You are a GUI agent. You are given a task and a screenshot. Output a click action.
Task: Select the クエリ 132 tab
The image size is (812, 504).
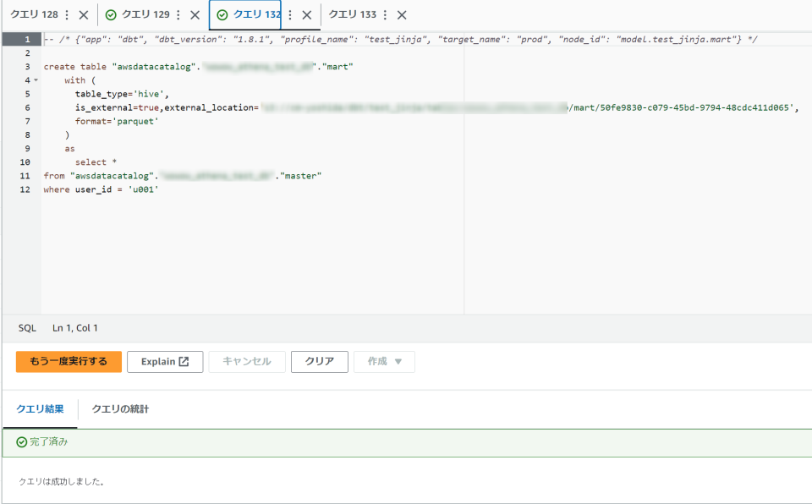257,14
